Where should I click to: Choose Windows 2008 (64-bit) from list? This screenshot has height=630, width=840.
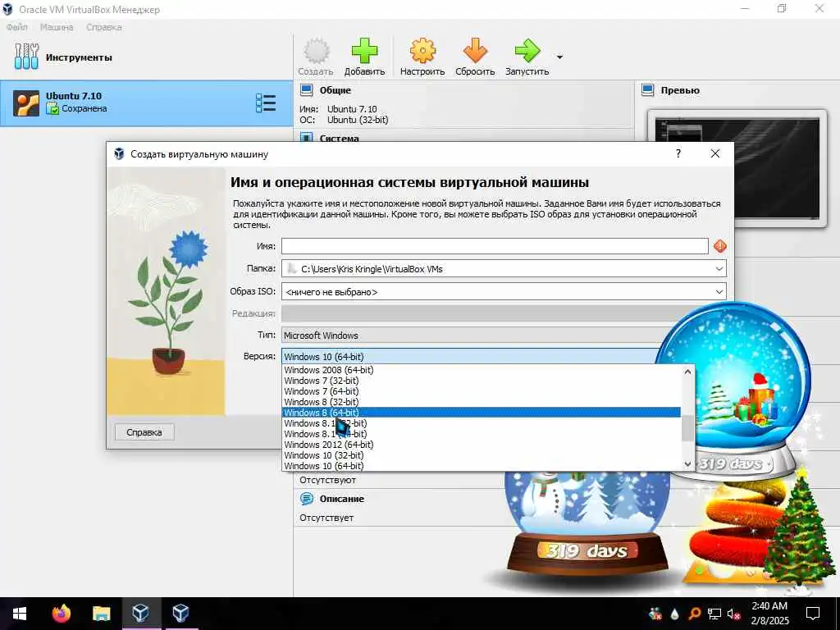[x=481, y=370]
